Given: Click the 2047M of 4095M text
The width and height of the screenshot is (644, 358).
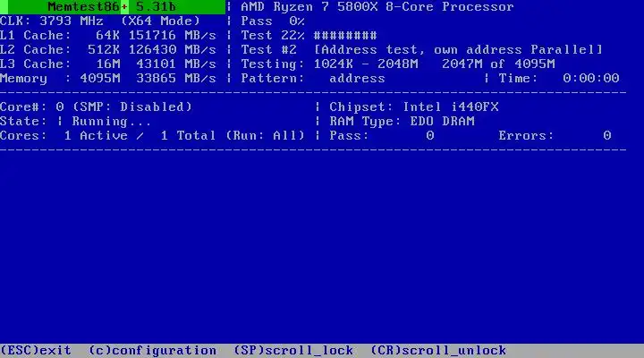Looking at the screenshot, I should 498,64.
